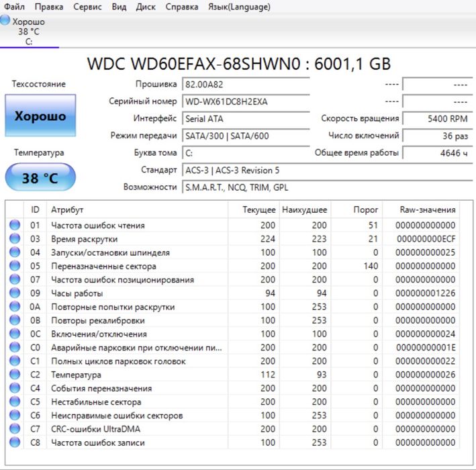476x470 pixels.
Task: Select the row Часы работы
Action: click(x=232, y=293)
